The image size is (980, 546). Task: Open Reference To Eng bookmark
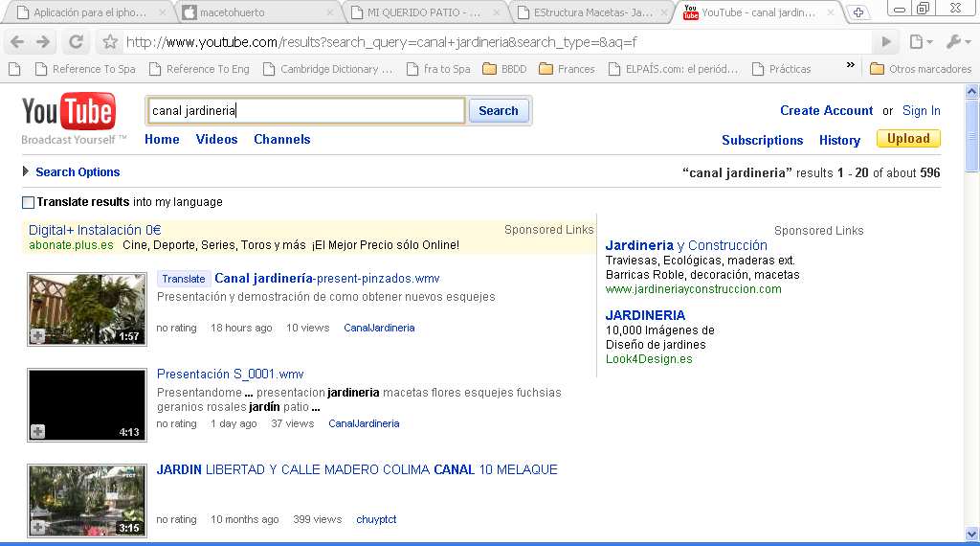click(199, 69)
